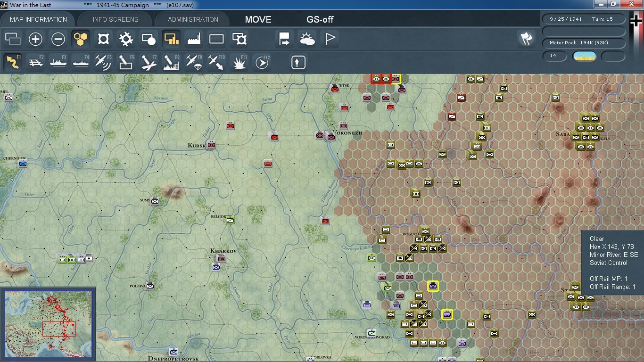Select F10 air transfer mode
This screenshot has width=644, height=362.
pos(216,62)
